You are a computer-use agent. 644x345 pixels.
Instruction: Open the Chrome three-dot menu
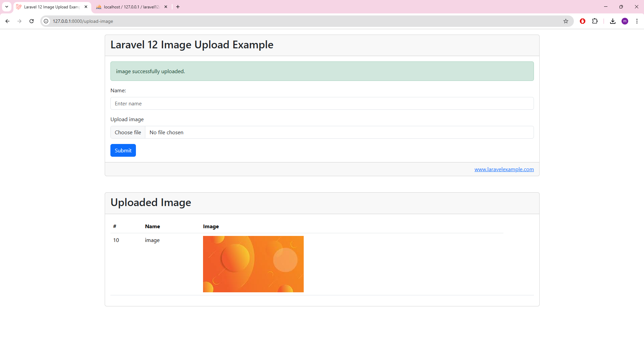[637, 21]
